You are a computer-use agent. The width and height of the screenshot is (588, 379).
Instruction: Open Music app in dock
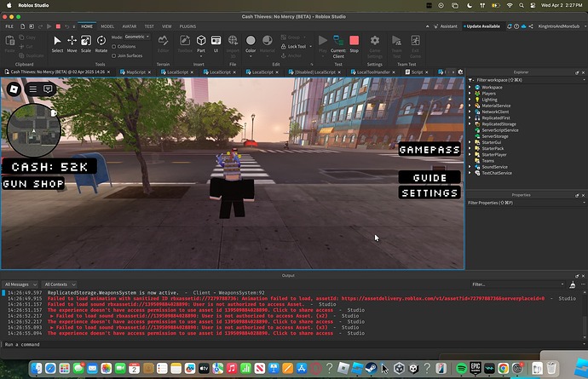(232, 369)
